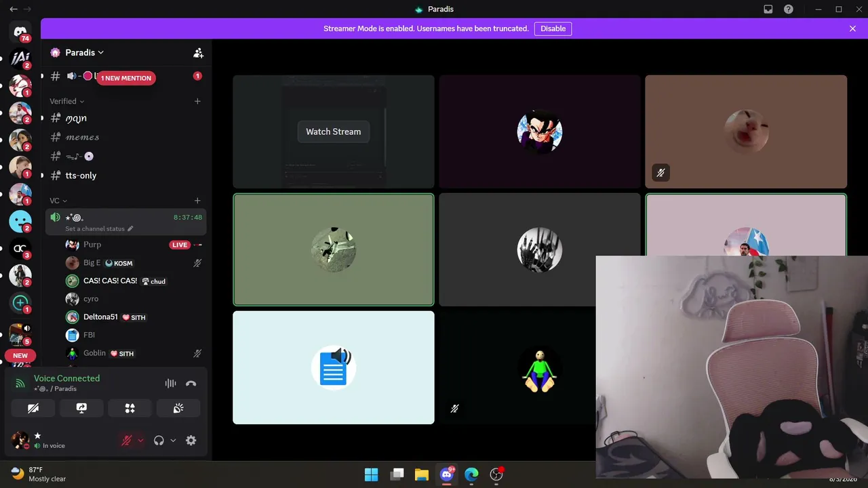The height and width of the screenshot is (488, 868).
Task: Create a channel in Verified category
Action: (x=197, y=101)
